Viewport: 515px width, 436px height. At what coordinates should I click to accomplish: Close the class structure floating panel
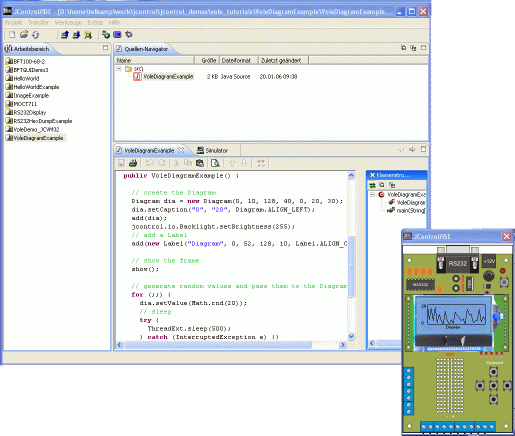pos(372,175)
